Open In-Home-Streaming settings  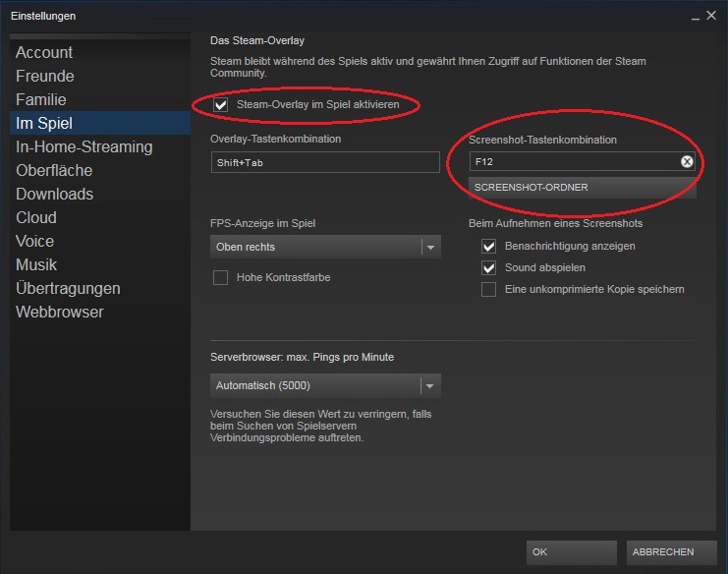[100, 146]
